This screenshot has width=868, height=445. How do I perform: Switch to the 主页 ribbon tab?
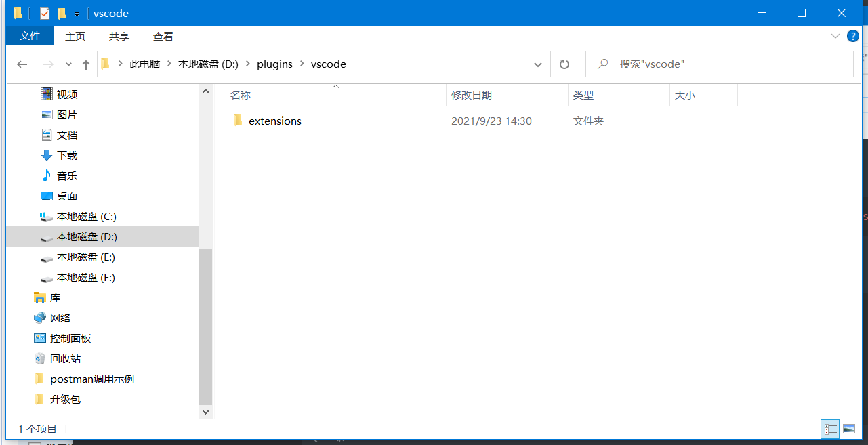75,36
